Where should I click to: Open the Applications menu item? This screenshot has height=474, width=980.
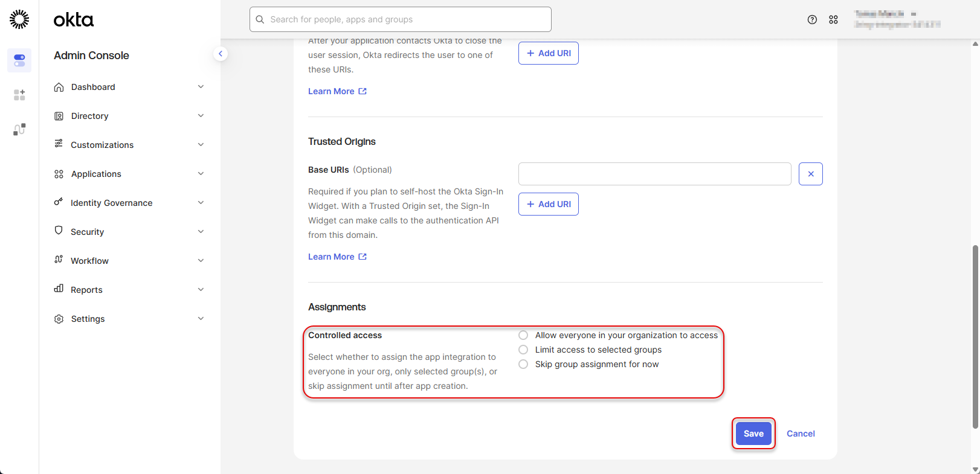tap(96, 174)
